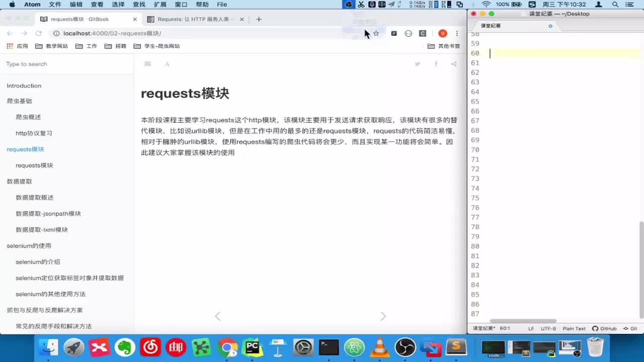The height and width of the screenshot is (362, 644).
Task: Click the address bar URL
Action: point(112,33)
